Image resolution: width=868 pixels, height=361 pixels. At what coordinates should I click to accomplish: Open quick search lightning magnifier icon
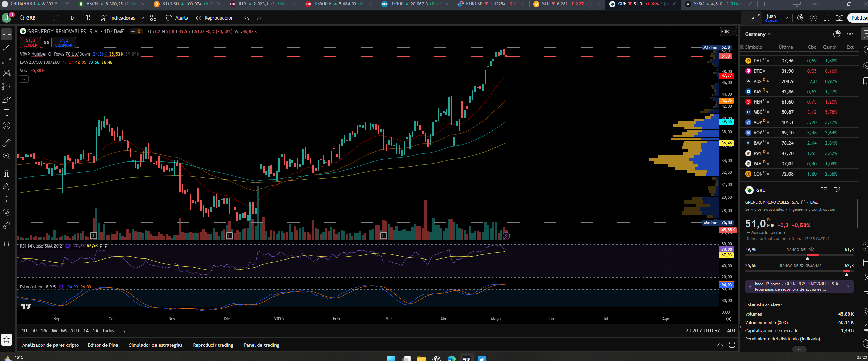(x=800, y=18)
